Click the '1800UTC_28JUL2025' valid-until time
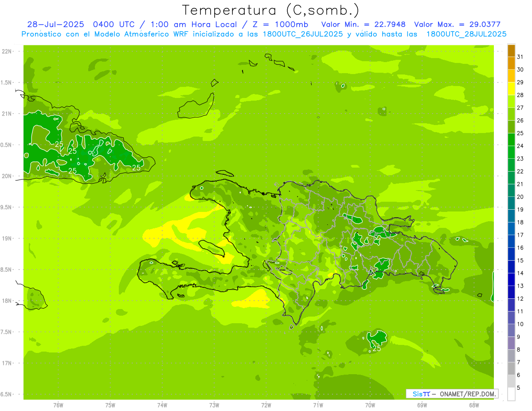Screen dimensions: 532x411 click(466, 34)
